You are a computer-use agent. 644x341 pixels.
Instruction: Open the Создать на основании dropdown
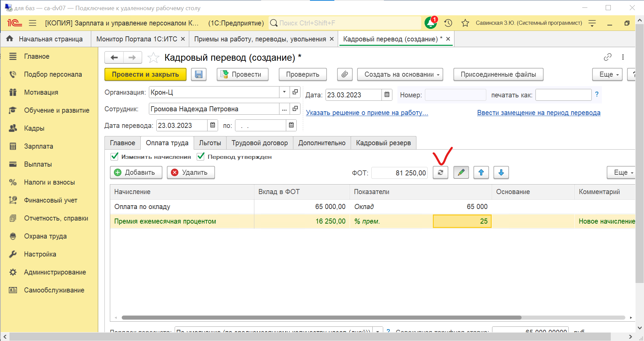tap(400, 74)
